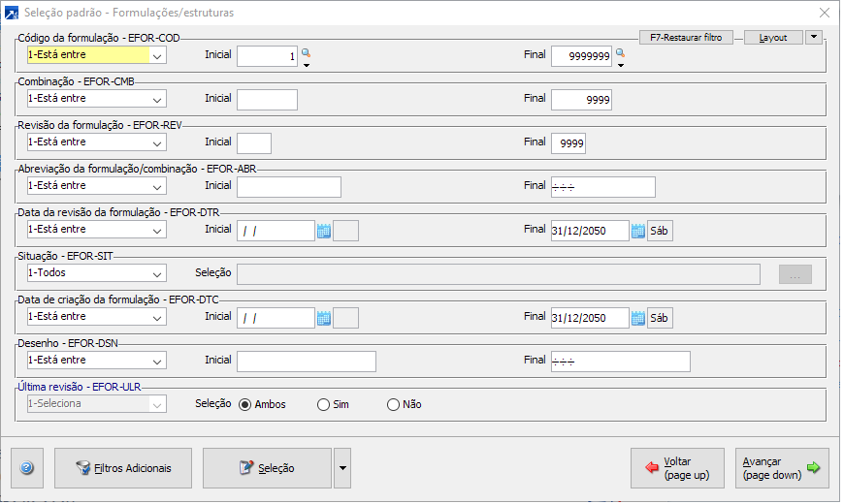Open calendar for Data de criação Inicial

[323, 318]
